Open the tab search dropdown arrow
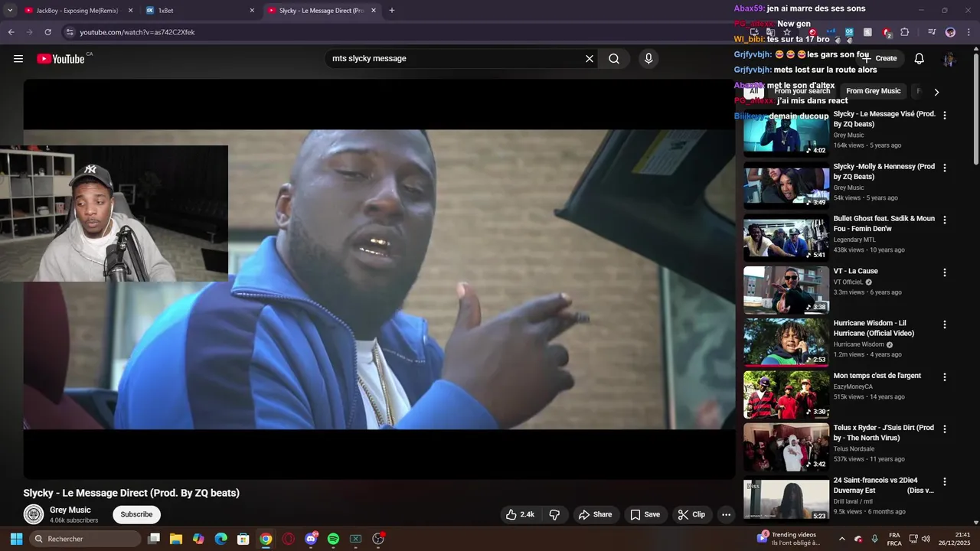This screenshot has height=551, width=980. [10, 11]
